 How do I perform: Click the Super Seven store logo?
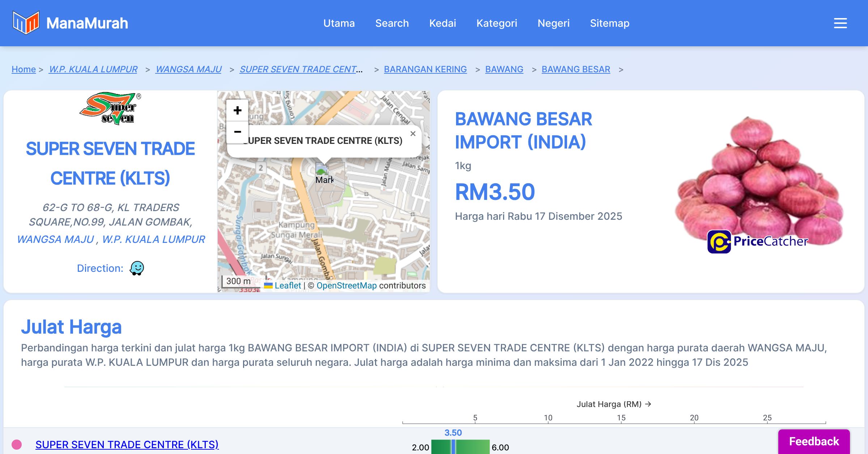(x=110, y=108)
